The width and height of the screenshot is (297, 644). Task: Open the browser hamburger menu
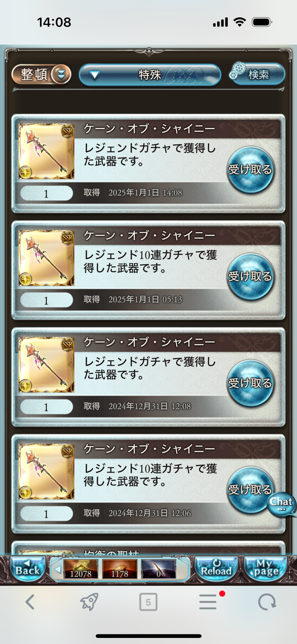tap(208, 602)
